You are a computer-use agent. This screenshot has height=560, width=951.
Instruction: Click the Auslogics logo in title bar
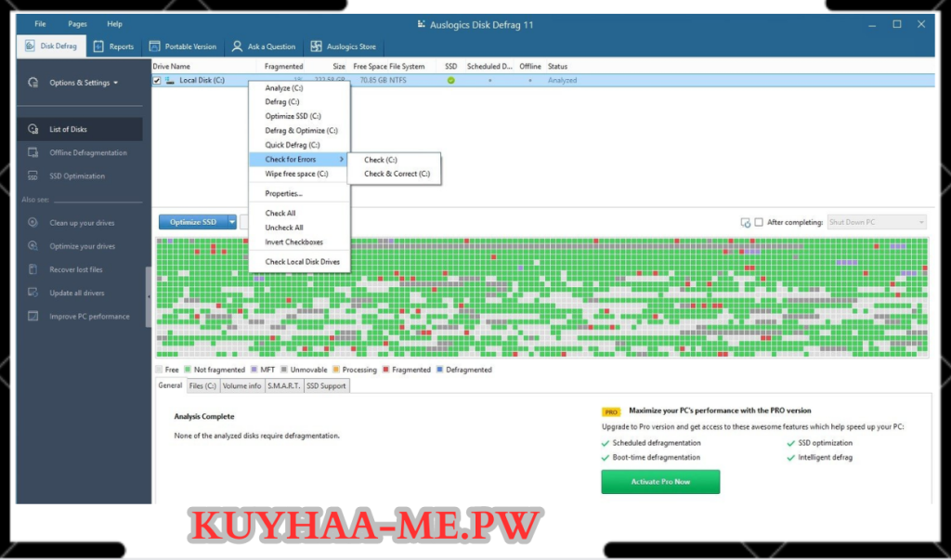422,25
